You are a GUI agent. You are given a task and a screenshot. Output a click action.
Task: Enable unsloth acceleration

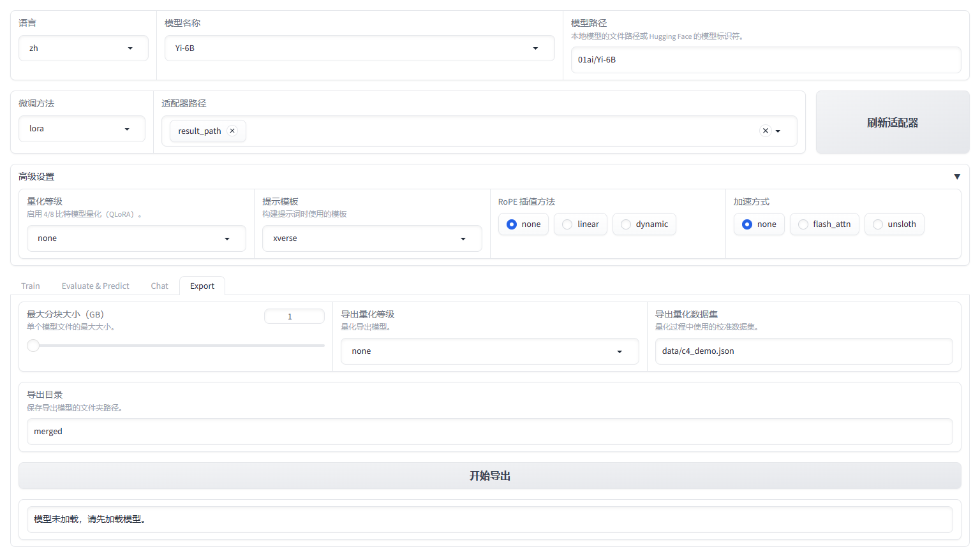(x=895, y=224)
